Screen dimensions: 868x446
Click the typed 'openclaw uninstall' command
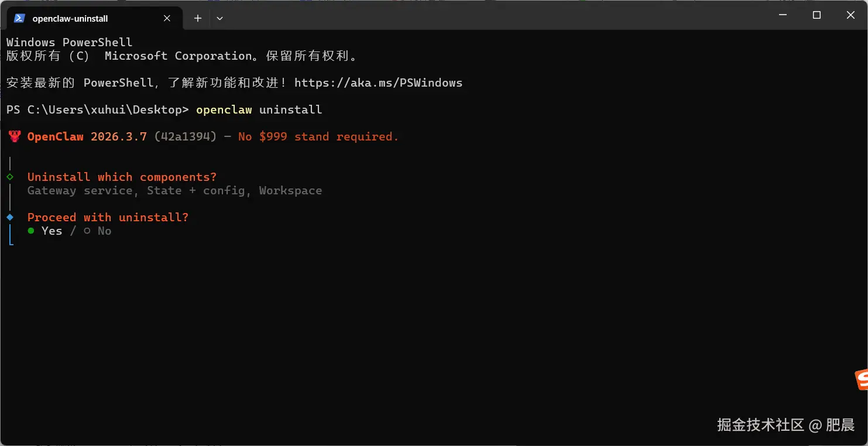pos(259,109)
